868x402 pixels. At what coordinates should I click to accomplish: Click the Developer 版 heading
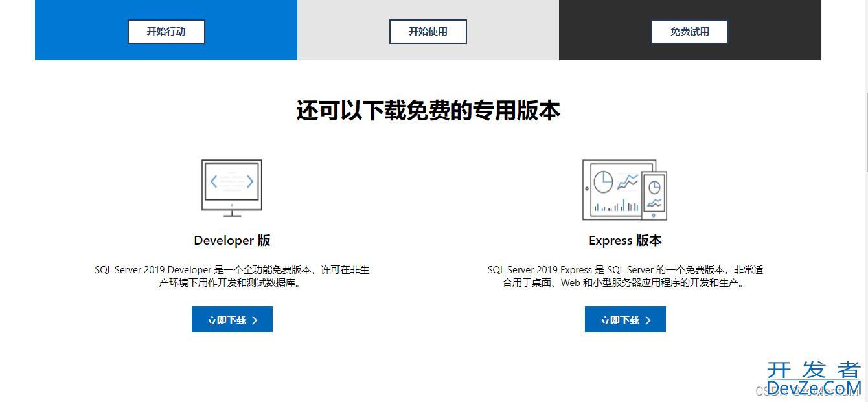(232, 240)
